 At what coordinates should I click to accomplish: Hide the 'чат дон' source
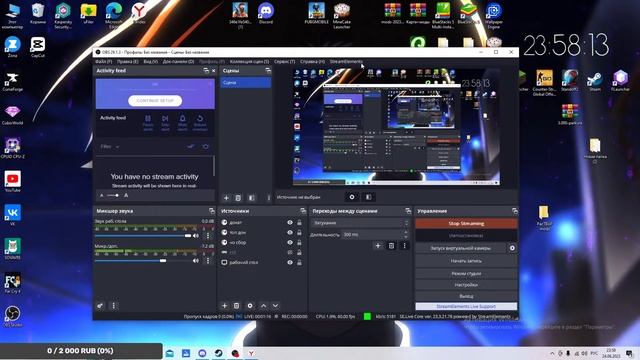[x=290, y=232]
